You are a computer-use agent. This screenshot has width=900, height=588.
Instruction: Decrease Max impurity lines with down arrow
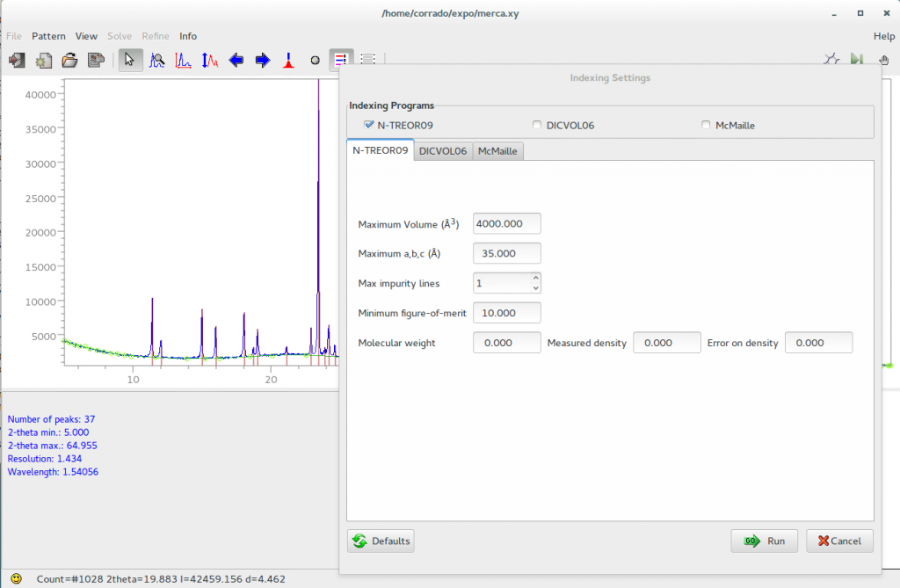click(x=535, y=288)
